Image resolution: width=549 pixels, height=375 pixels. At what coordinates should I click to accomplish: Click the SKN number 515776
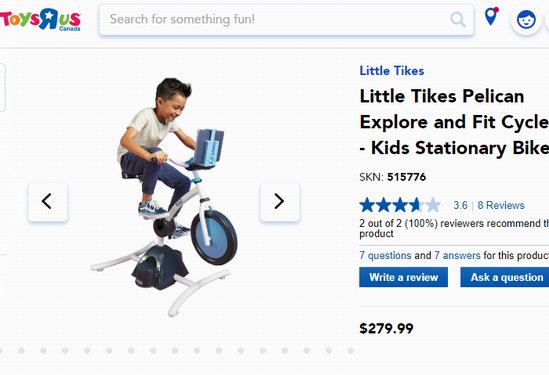tap(406, 177)
